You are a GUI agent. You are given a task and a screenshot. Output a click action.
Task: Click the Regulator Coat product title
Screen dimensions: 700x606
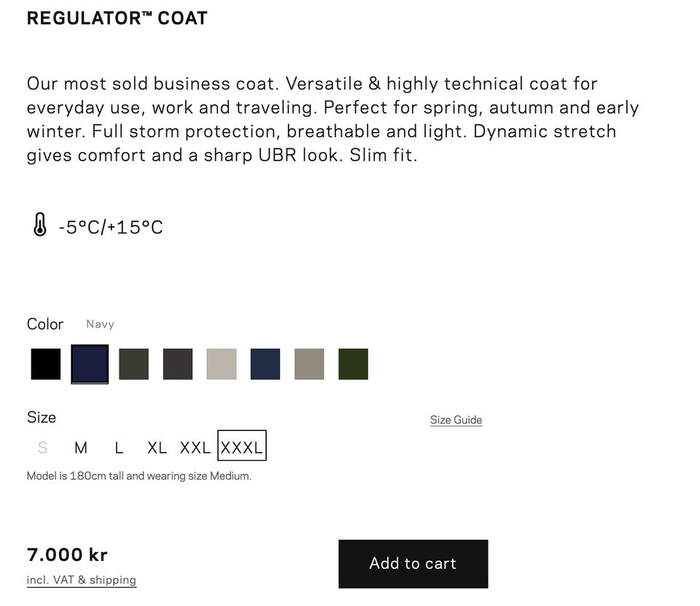[x=117, y=18]
